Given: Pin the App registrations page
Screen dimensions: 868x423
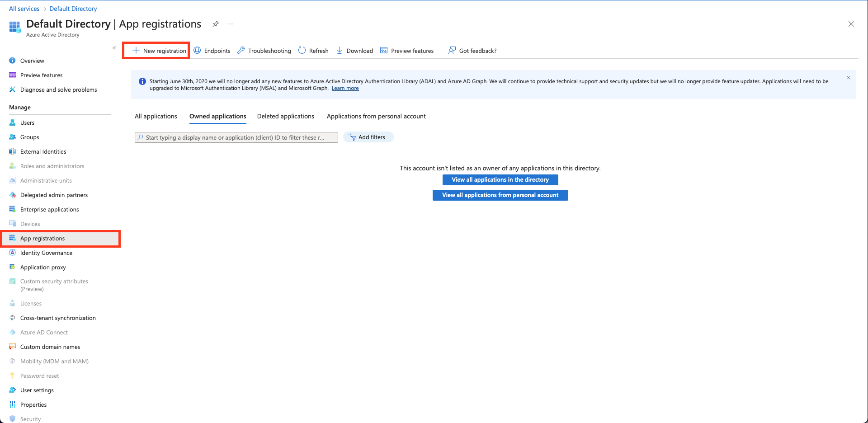Looking at the screenshot, I should click(x=216, y=24).
